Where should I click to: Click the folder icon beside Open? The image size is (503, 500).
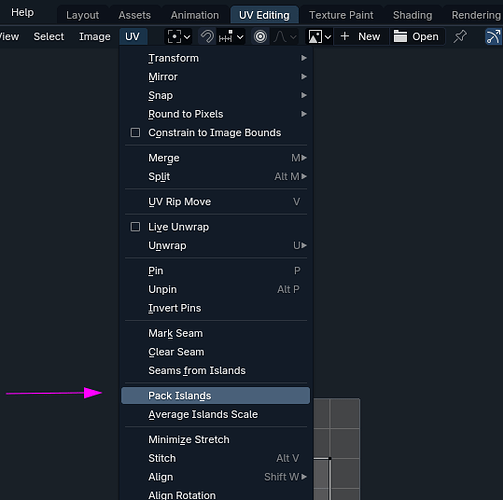click(400, 37)
